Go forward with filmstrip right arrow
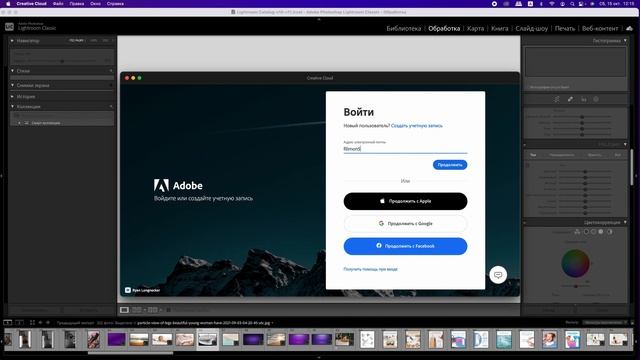Screen dimensions: 640x360 point(47,323)
